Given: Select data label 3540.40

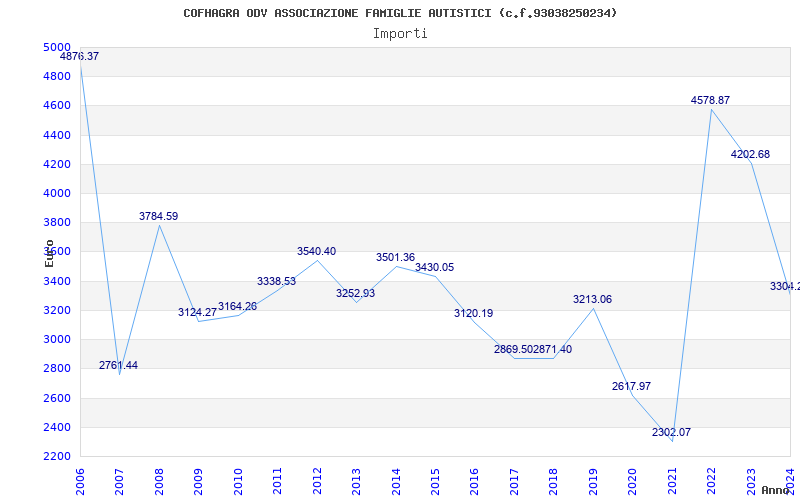Looking at the screenshot, I should (317, 252).
